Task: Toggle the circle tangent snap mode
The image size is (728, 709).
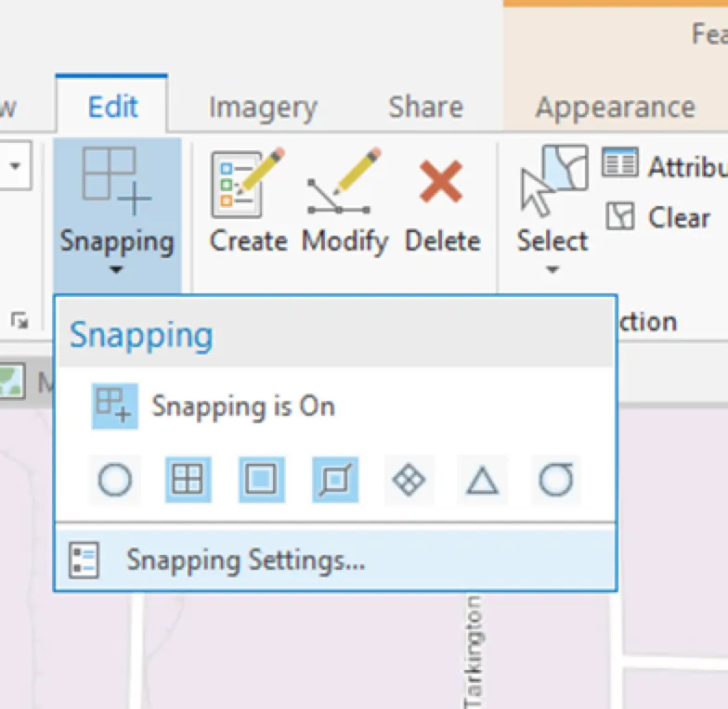Action: click(555, 479)
